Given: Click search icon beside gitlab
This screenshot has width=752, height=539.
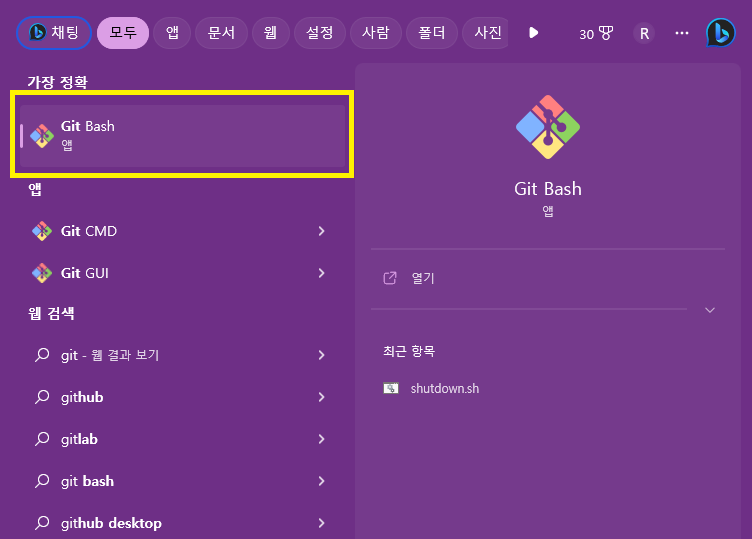Looking at the screenshot, I should (42, 439).
